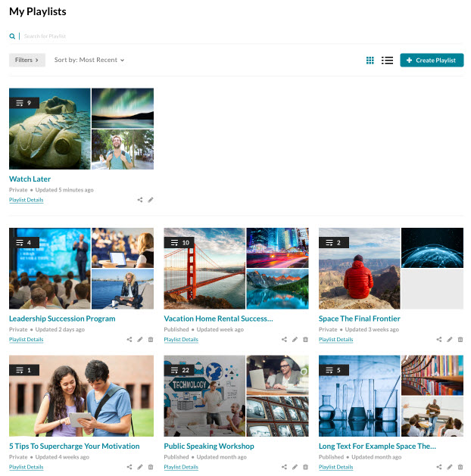Click the Create Playlist button
The image size is (471, 476).
coord(432,60)
